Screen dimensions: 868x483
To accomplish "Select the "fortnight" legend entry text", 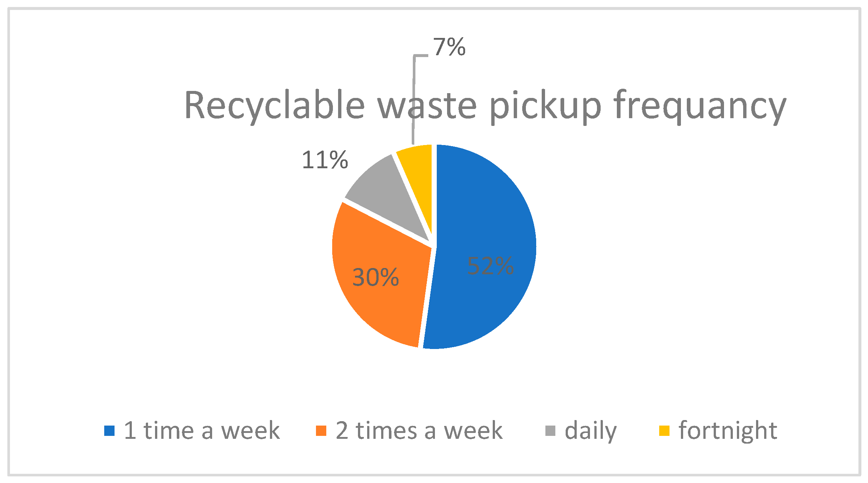I will (x=728, y=430).
